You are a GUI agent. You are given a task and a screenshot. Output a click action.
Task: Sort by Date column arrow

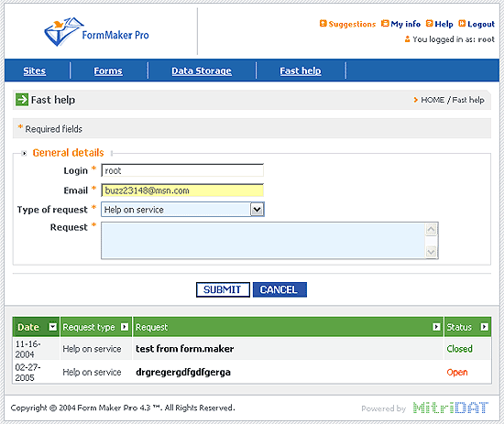click(x=53, y=327)
